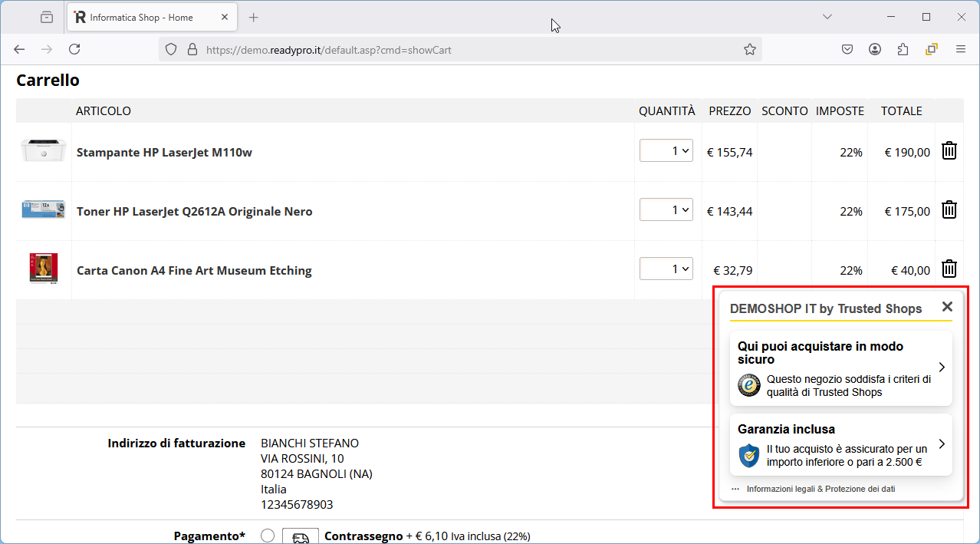Open Carta Canon A4 Fine Art Museum Etching
The image size is (980, 544).
click(194, 270)
